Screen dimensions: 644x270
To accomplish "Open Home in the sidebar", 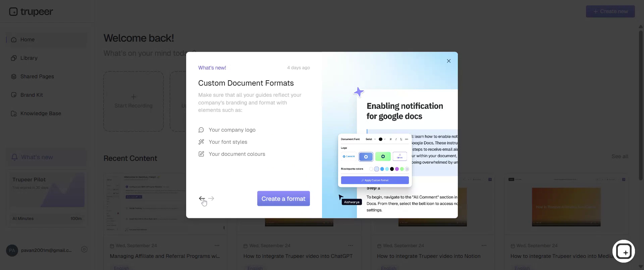I will point(47,40).
